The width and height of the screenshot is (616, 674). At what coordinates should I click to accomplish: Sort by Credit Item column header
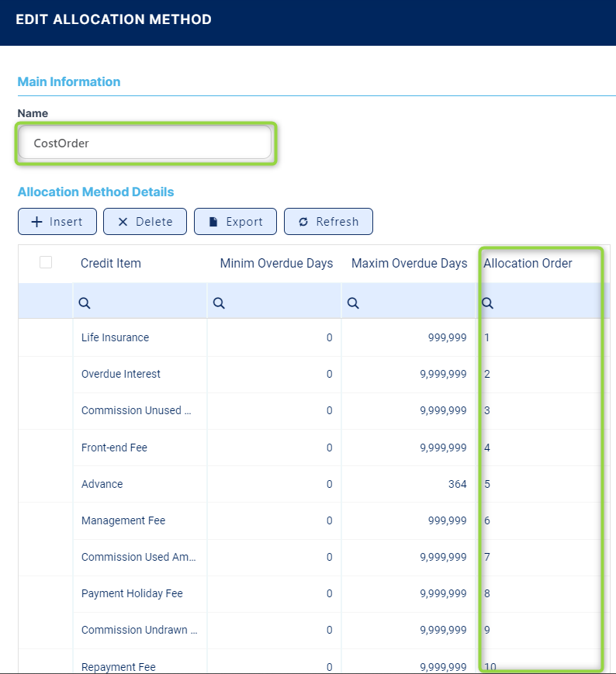[111, 264]
